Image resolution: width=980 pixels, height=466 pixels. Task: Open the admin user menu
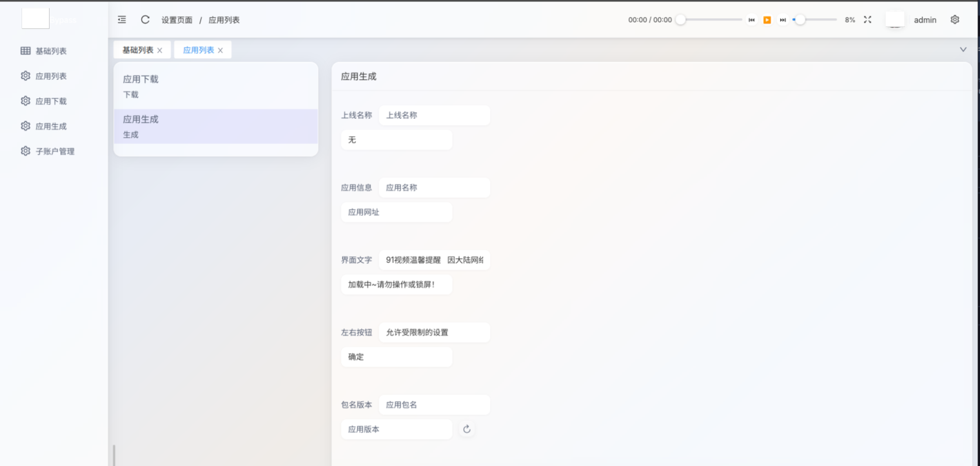point(925,20)
